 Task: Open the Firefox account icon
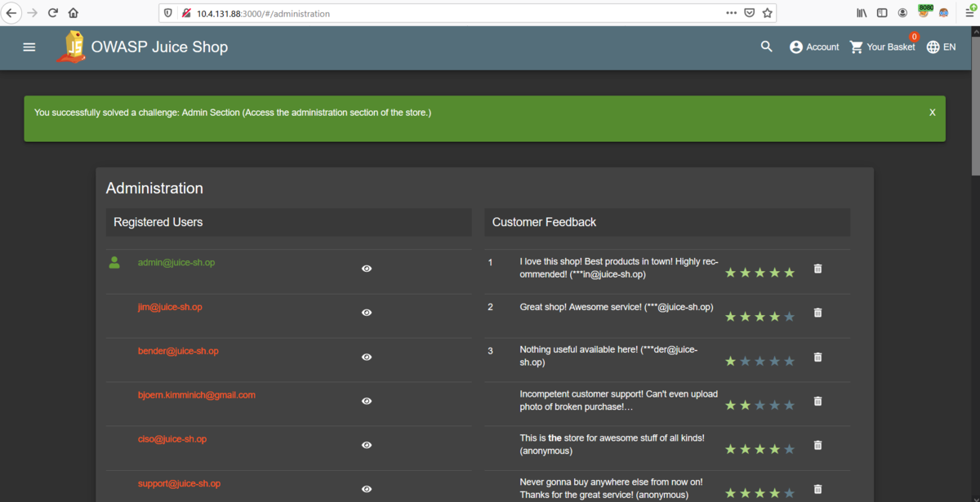(x=902, y=13)
